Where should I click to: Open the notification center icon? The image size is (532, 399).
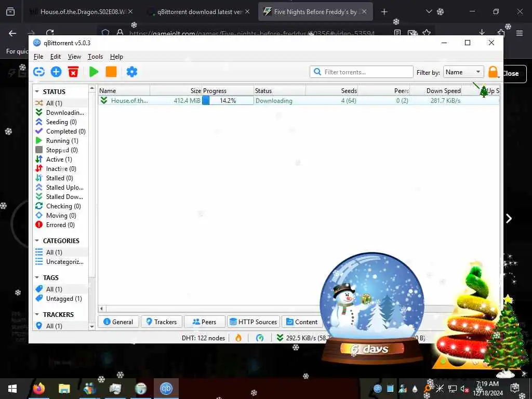tap(515, 389)
